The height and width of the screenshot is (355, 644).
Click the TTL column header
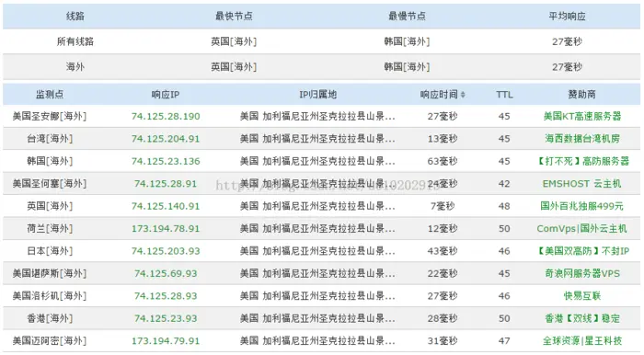coord(504,95)
